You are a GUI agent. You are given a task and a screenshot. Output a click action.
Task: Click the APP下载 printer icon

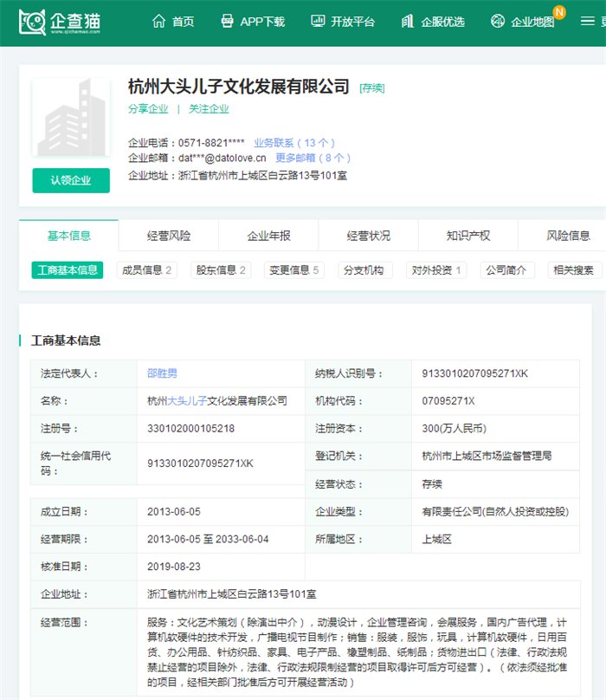point(228,22)
